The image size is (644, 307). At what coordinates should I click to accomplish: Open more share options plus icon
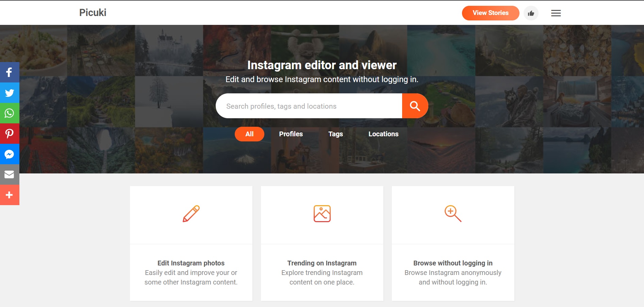coord(10,195)
